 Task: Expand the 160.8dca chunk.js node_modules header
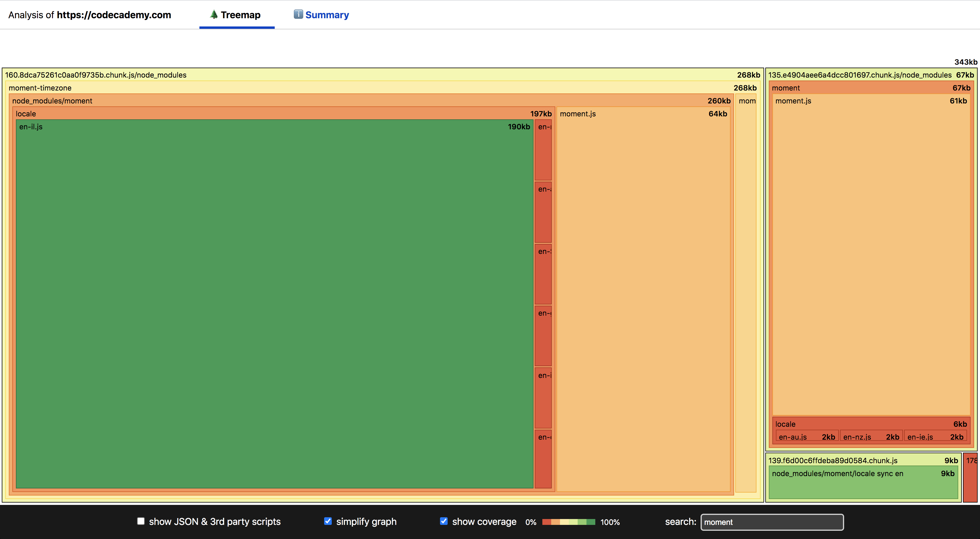point(96,75)
